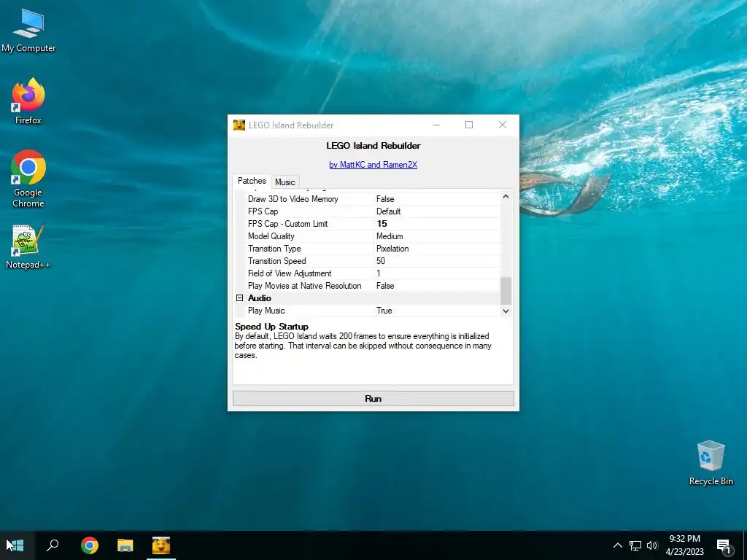Select Field of View Adjustment label
The width and height of the screenshot is (747, 560).
pos(290,273)
